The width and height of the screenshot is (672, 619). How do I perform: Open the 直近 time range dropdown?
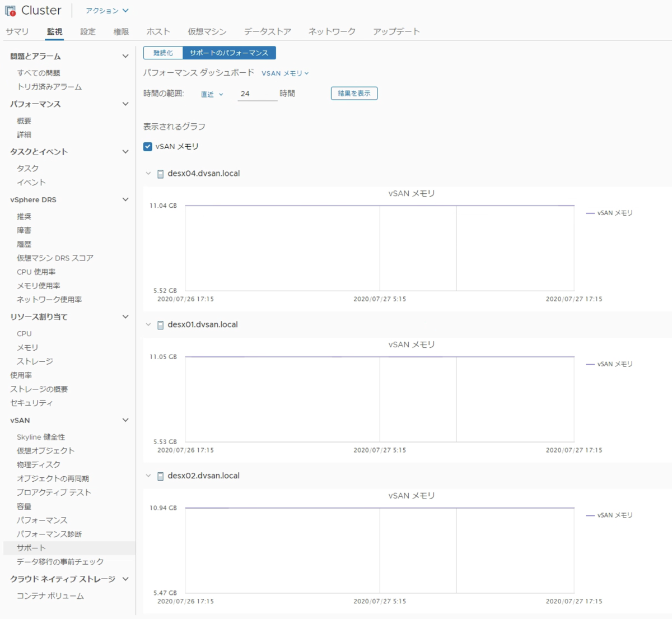(x=212, y=94)
